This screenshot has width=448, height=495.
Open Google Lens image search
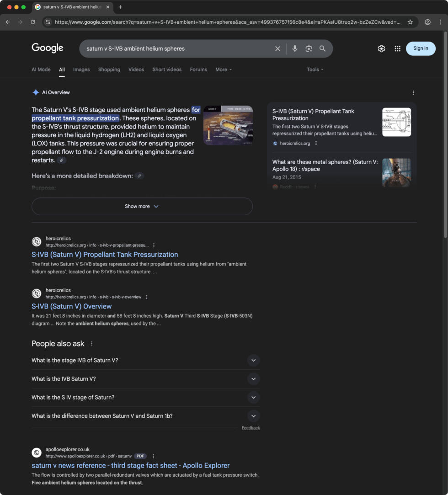[x=309, y=48]
